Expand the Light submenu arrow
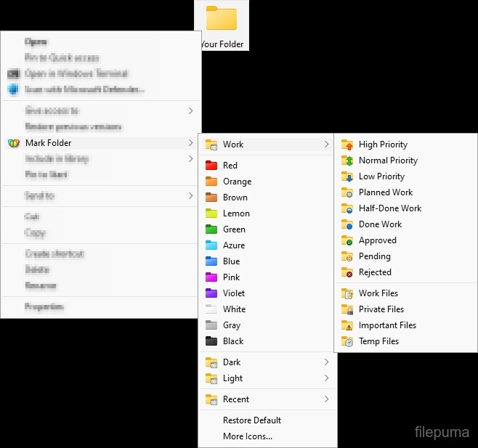Screen dimensions: 478x448 click(326, 378)
